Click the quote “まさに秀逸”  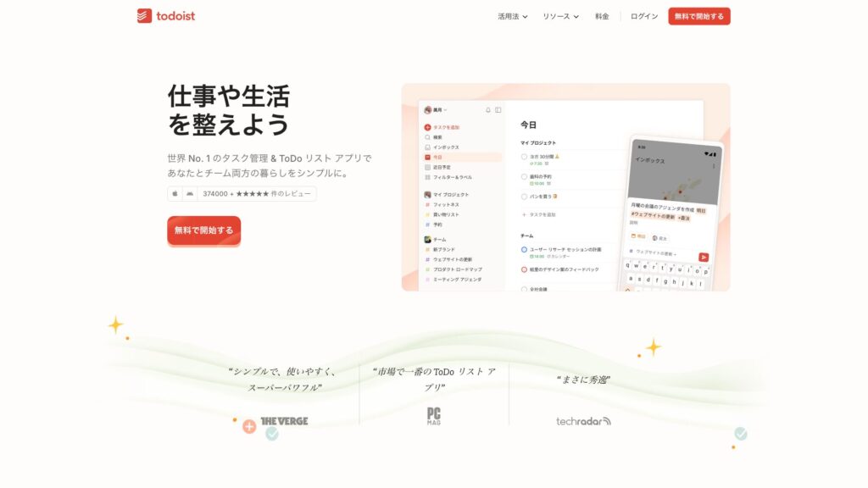(x=583, y=380)
